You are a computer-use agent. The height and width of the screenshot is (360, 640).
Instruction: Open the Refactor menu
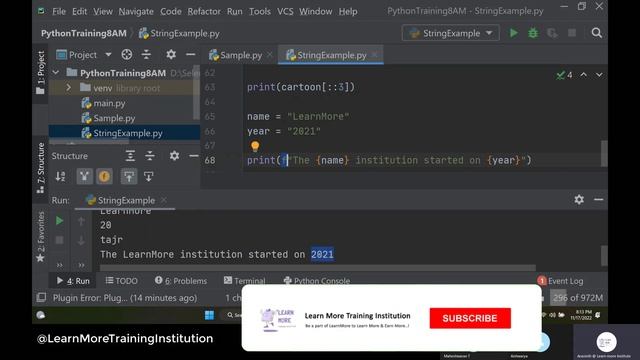(x=204, y=11)
